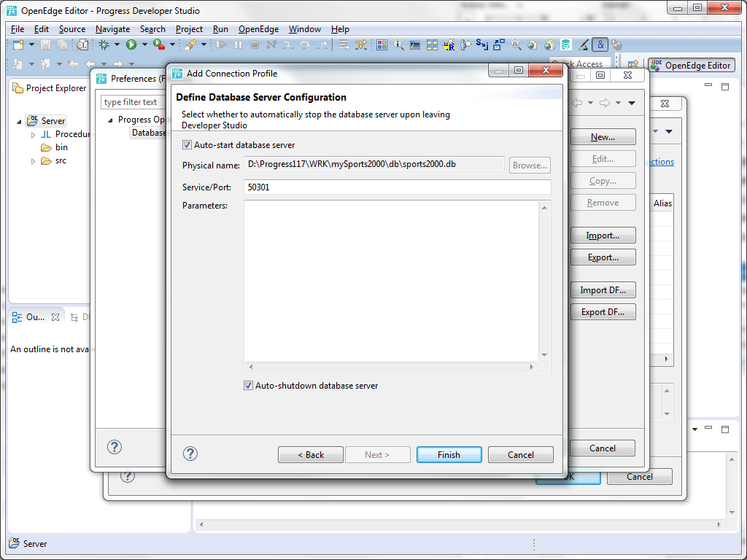Click the printer-under-magnifier icon in the toolbar
Viewport: 747px width, 560px height.
coord(516,44)
